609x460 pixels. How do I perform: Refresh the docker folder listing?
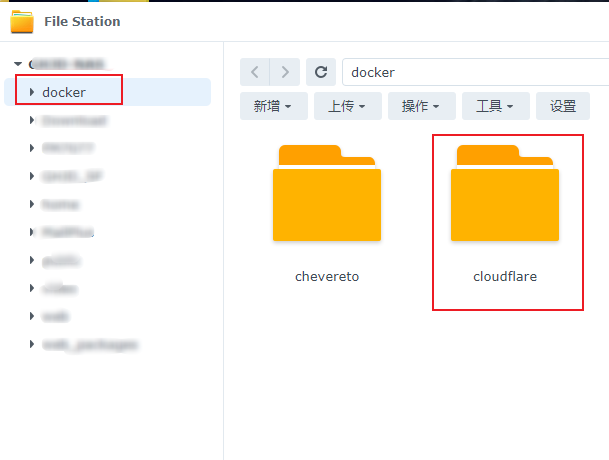point(321,72)
